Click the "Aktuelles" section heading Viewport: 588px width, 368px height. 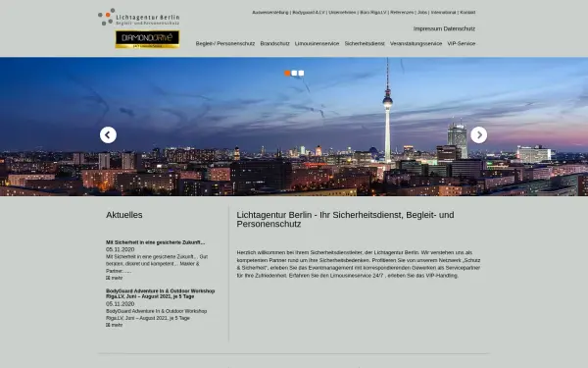[124, 215]
